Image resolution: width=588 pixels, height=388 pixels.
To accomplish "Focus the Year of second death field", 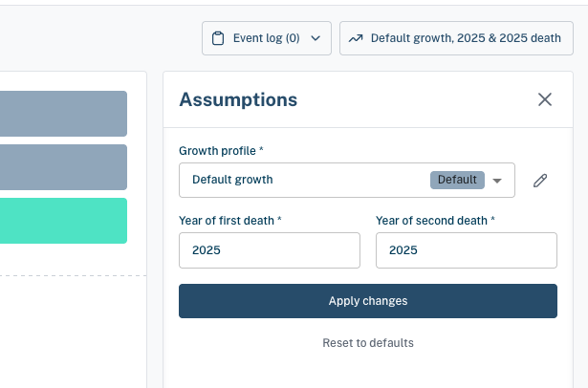I will coord(467,250).
